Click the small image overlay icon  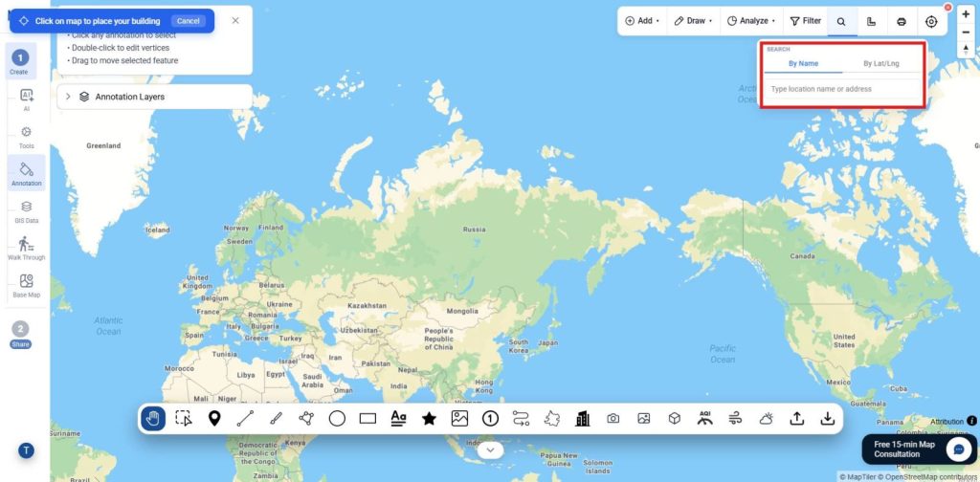(x=644, y=418)
